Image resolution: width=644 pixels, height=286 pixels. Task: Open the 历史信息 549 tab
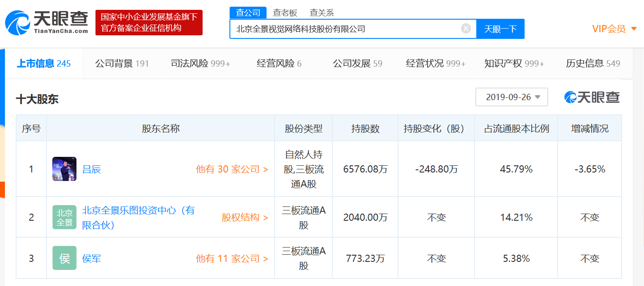[x=593, y=63]
